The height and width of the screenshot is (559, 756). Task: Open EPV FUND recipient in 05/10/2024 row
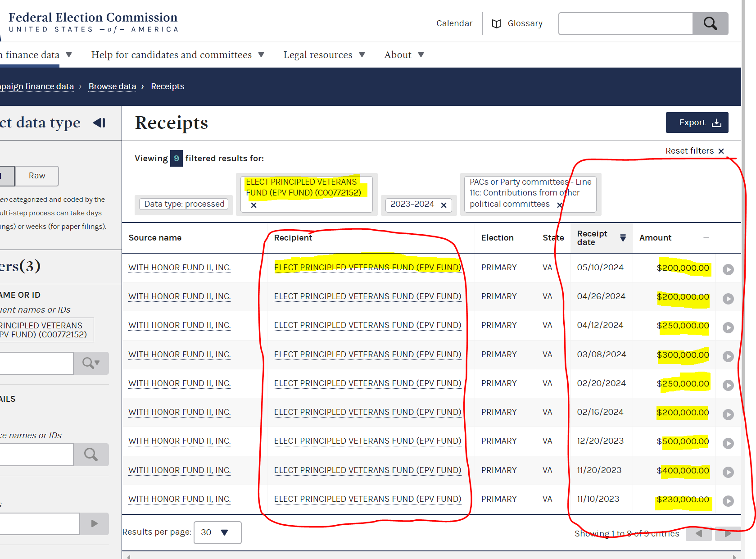coord(367,268)
